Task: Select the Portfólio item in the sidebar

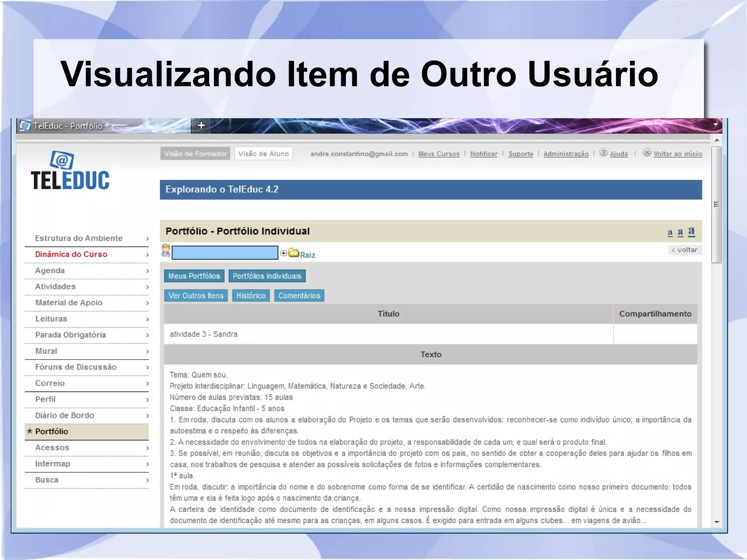Action: [87, 431]
